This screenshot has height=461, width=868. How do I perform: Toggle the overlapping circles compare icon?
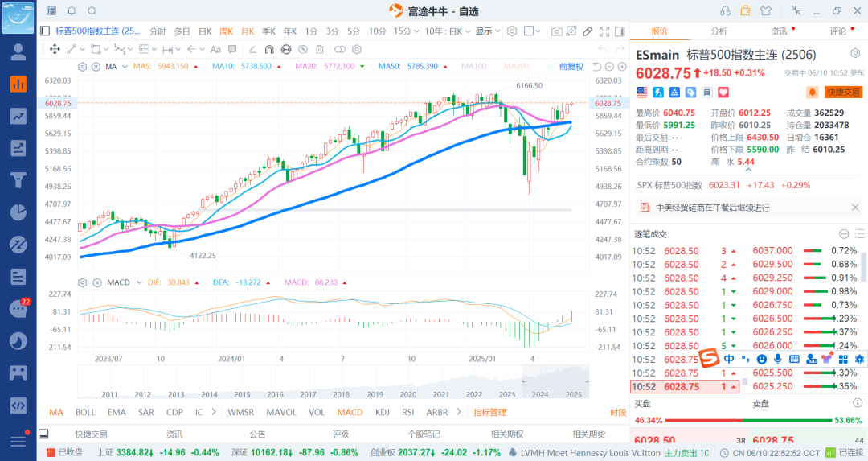(x=340, y=49)
